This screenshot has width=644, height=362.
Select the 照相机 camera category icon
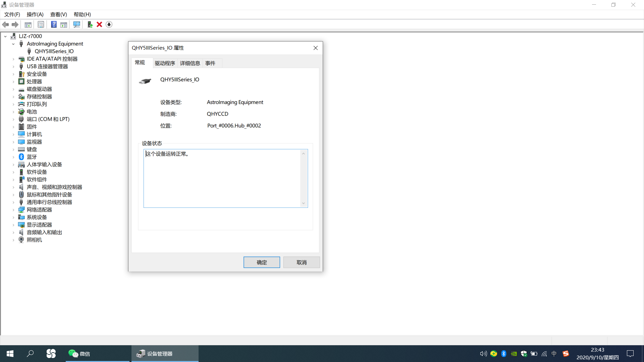[21, 240]
